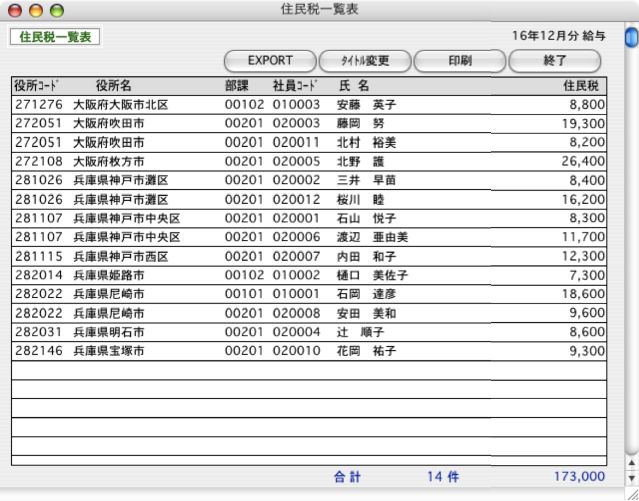Click the green 住民税一覧表 title label

click(x=55, y=37)
